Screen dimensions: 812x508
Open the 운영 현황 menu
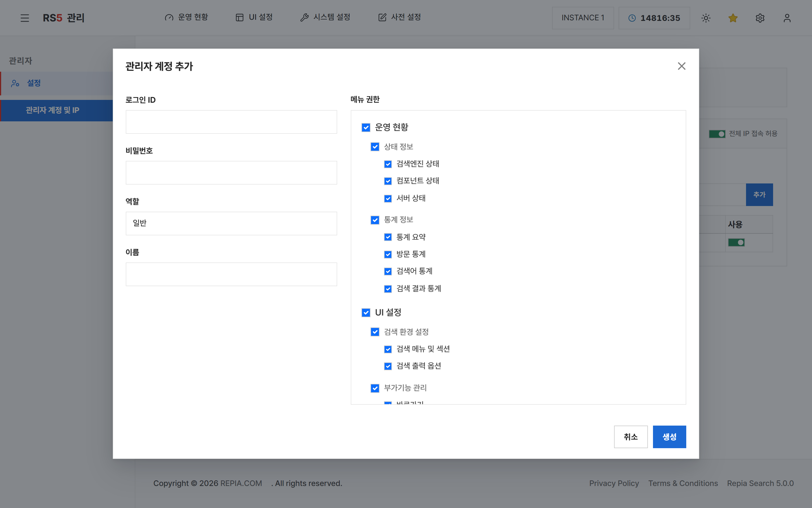(186, 17)
